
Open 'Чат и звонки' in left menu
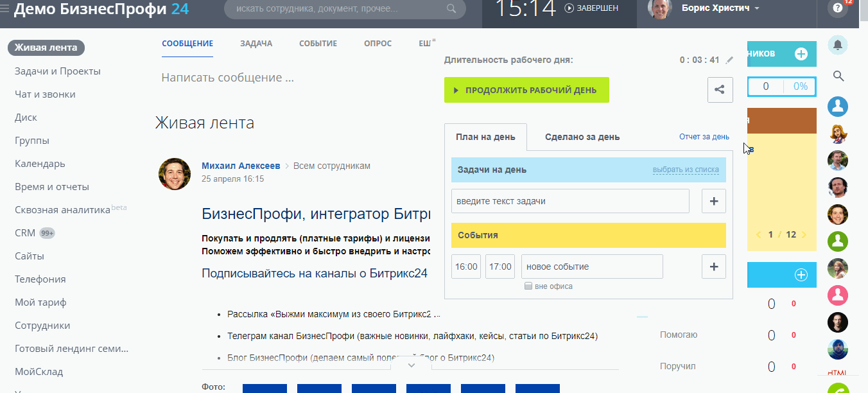(x=45, y=94)
